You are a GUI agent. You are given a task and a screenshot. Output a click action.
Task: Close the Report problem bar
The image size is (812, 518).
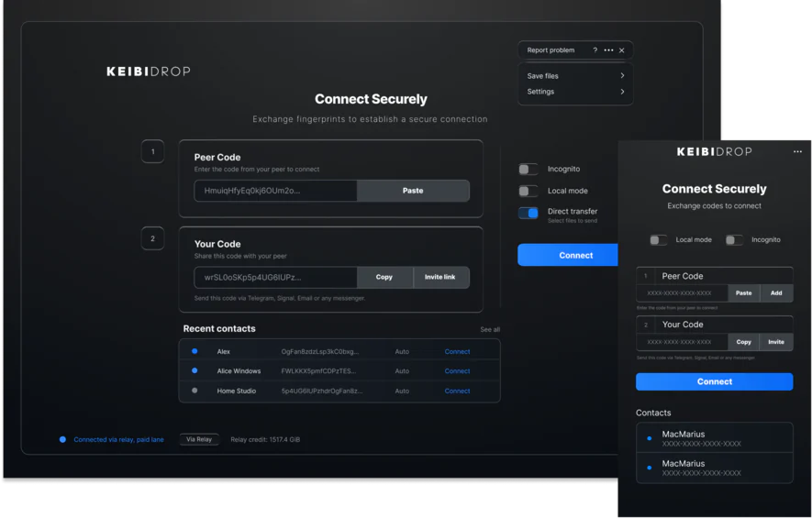(x=621, y=50)
